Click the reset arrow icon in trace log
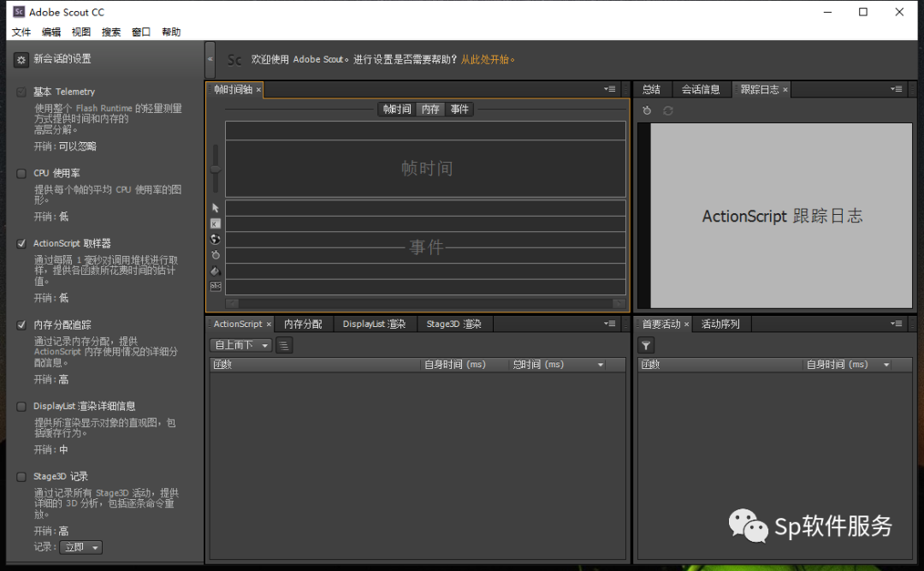The height and width of the screenshot is (571, 924). (647, 110)
